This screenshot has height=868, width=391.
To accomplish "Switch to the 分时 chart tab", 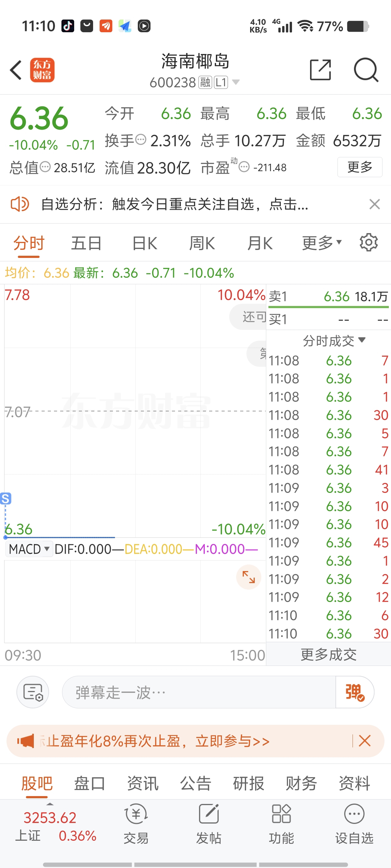I will tap(29, 243).
